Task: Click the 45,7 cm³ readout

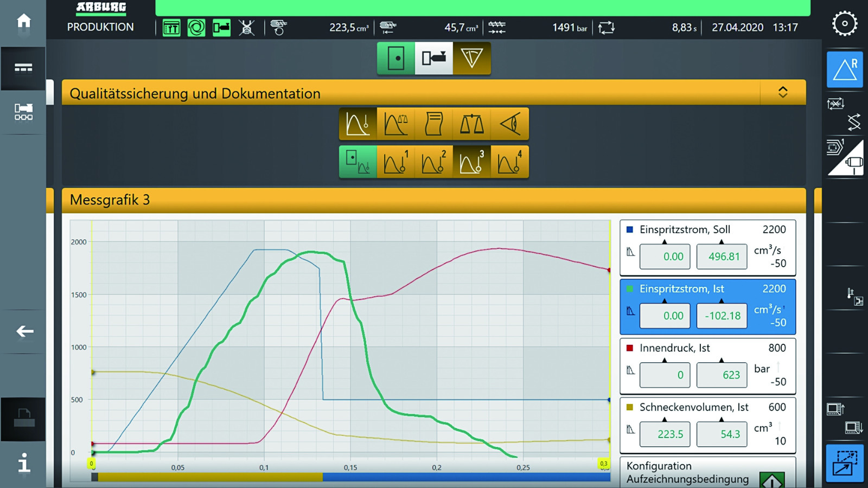Action: point(461,28)
